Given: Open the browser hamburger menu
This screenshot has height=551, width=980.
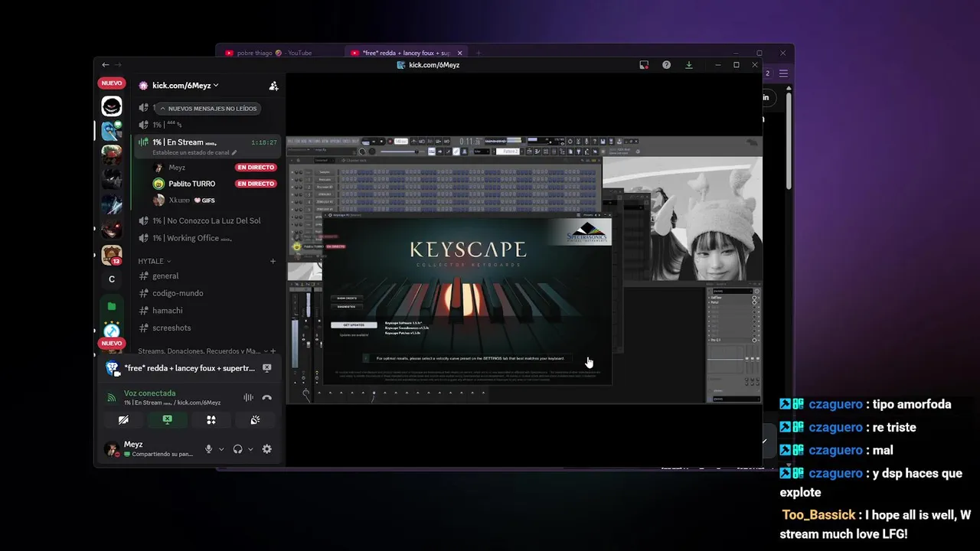Looking at the screenshot, I should (783, 73).
